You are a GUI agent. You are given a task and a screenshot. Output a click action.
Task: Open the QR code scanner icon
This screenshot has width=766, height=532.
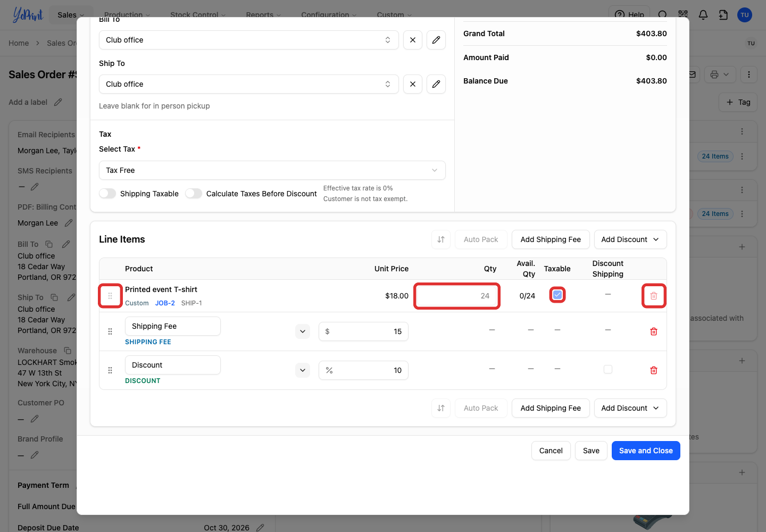(x=683, y=15)
